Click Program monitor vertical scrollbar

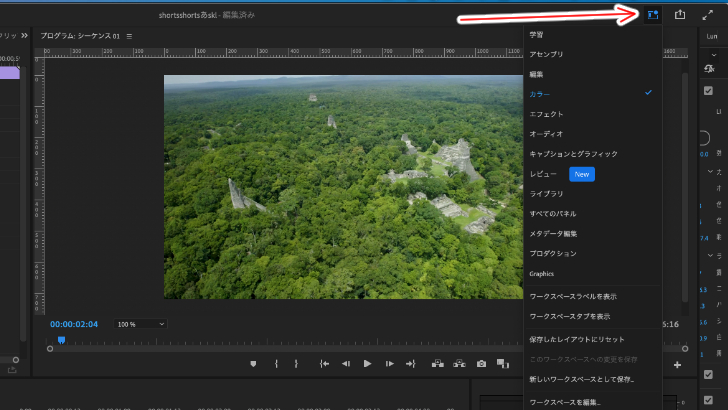pos(685,187)
